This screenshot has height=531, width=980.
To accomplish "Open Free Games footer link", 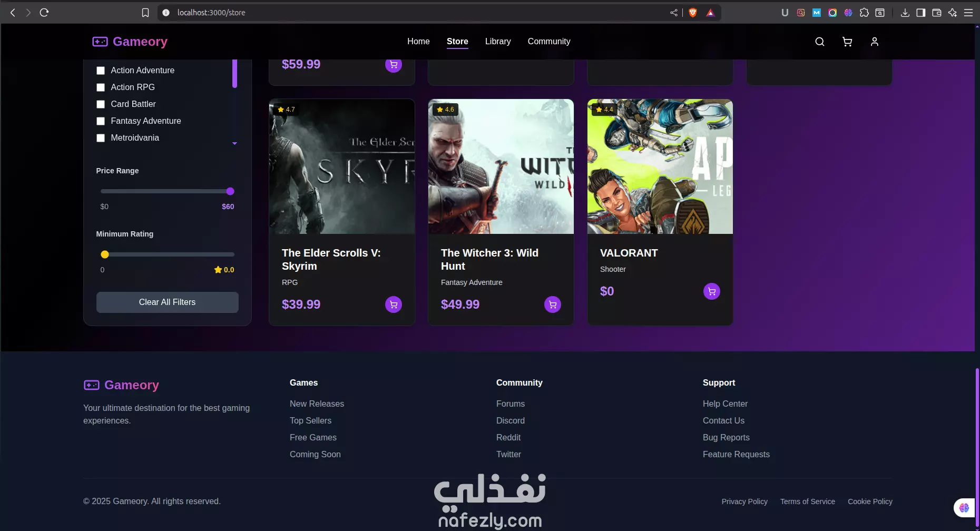I will pos(313,438).
